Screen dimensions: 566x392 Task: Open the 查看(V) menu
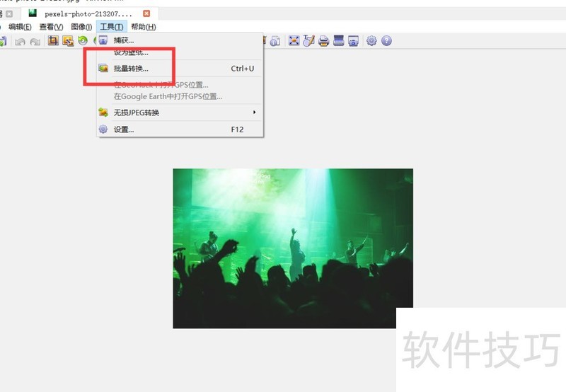[x=51, y=27]
